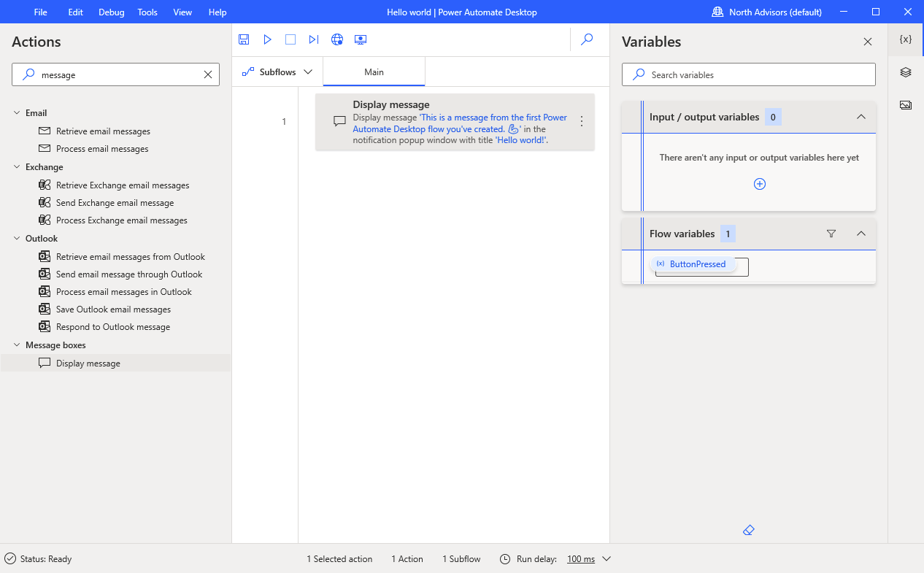924x573 pixels.
Task: Click the '1 Action' status text
Action: 407,559
